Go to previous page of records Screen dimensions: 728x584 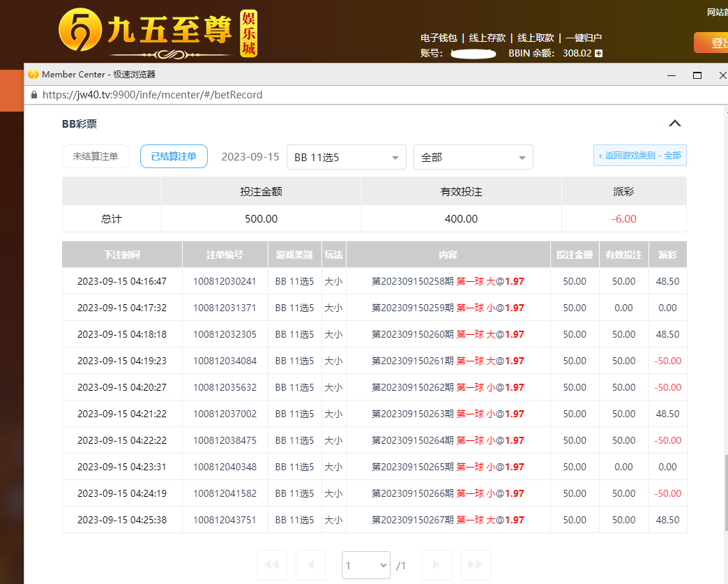tap(310, 564)
